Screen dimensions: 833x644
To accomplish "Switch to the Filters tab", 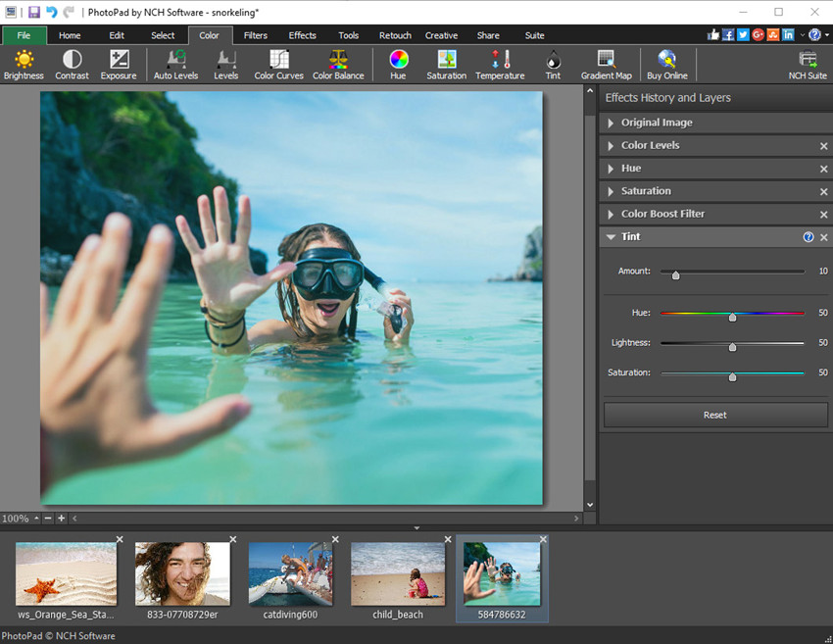I will (x=256, y=35).
